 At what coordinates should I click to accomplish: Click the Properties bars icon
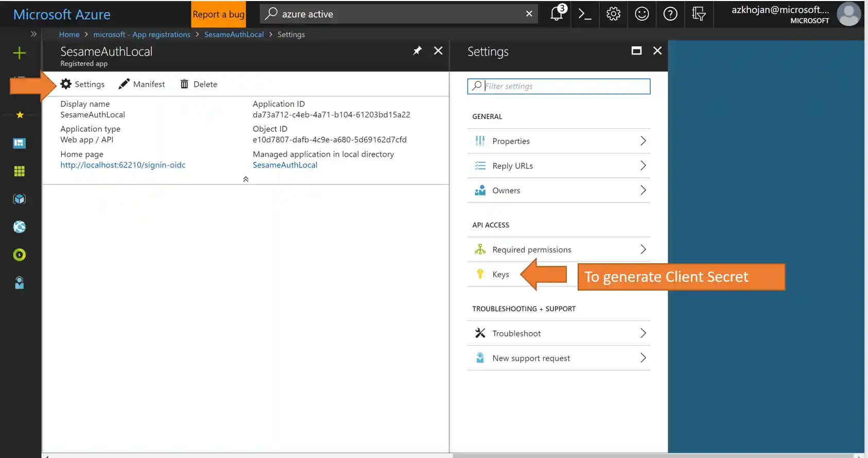point(480,141)
